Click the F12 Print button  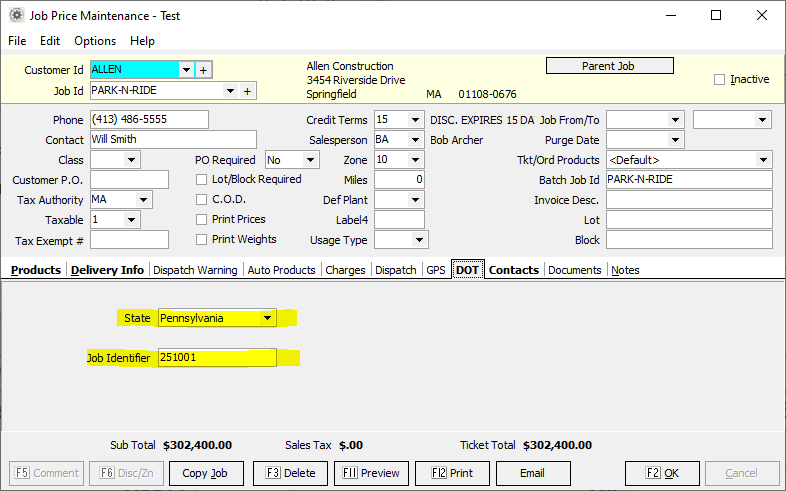[x=451, y=473]
